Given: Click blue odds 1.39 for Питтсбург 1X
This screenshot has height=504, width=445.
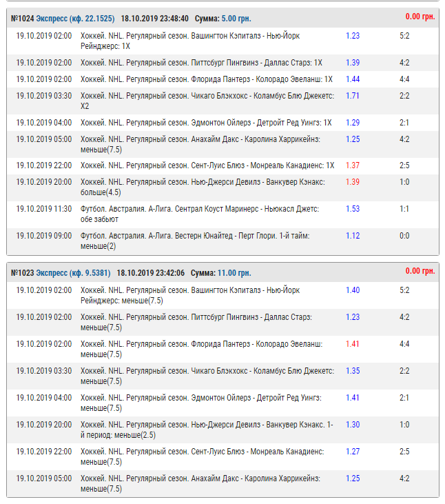Looking at the screenshot, I should tap(353, 63).
